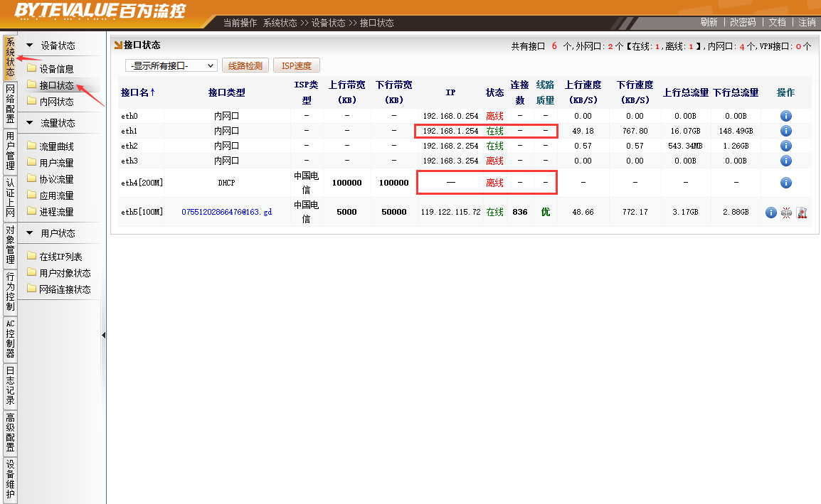Click the 设备信息 folder icon
Image resolution: width=821 pixels, height=504 pixels.
click(31, 69)
